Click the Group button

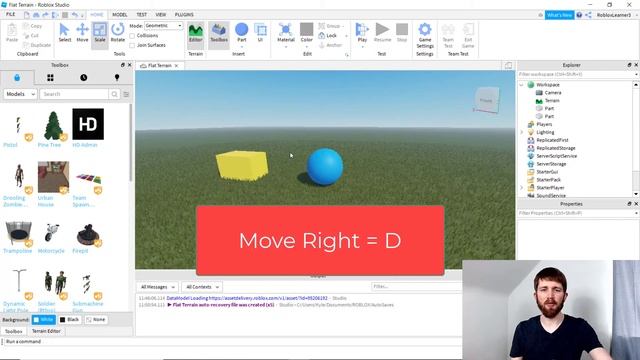coord(331,26)
